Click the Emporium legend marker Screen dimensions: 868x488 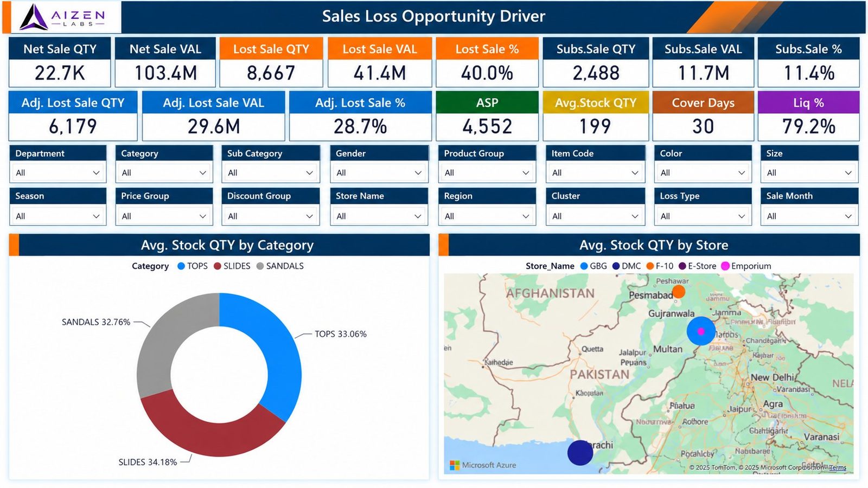(725, 266)
